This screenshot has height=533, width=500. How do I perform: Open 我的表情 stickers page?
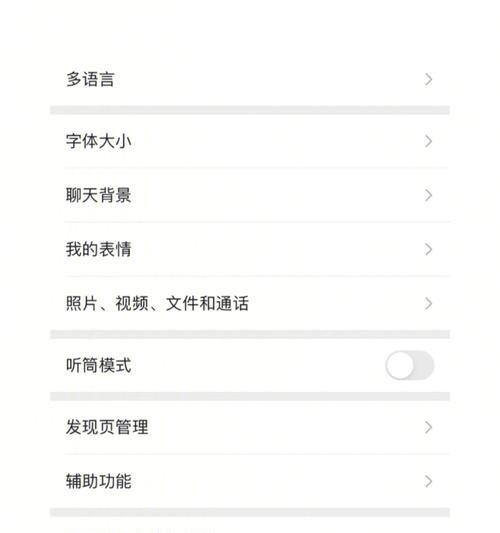(250, 249)
